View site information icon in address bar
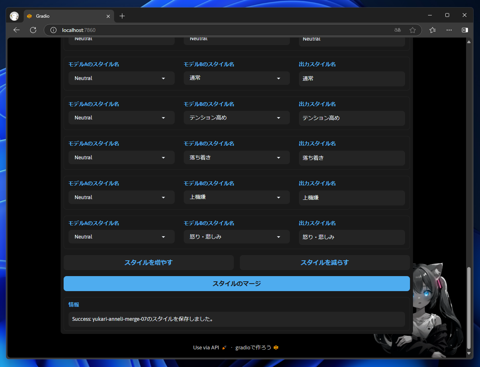The height and width of the screenshot is (367, 480). (x=53, y=30)
